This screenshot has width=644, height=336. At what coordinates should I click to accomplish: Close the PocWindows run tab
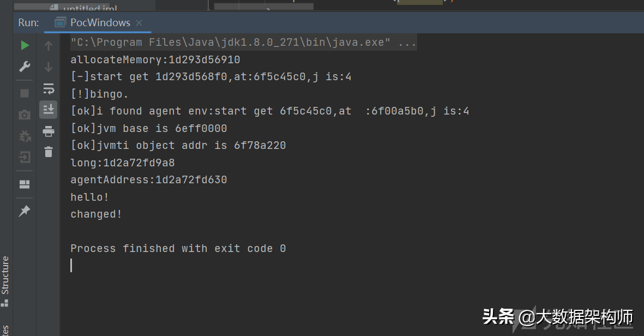[139, 23]
